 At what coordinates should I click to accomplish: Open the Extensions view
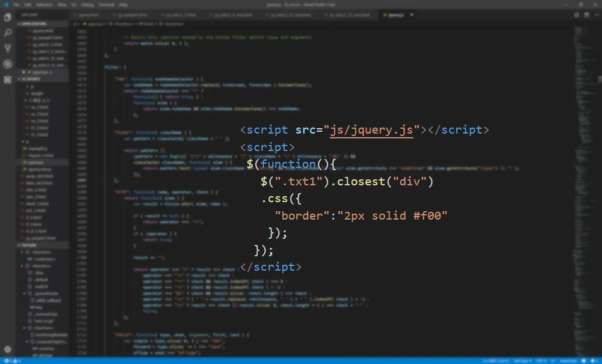[7, 80]
